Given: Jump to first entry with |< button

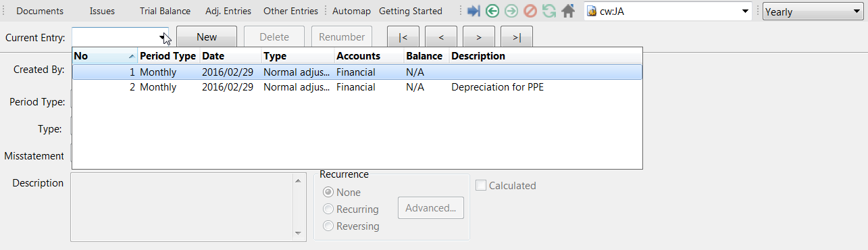Looking at the screenshot, I should tap(403, 37).
